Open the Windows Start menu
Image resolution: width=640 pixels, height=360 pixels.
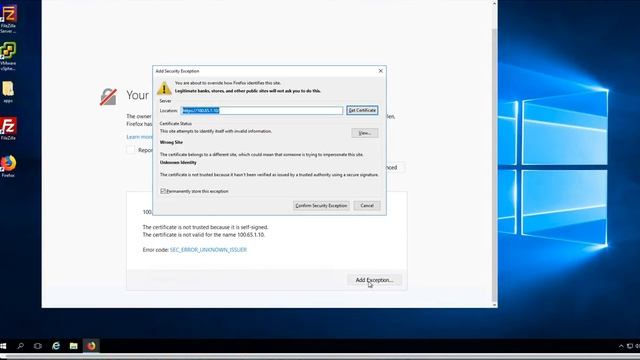point(3,346)
